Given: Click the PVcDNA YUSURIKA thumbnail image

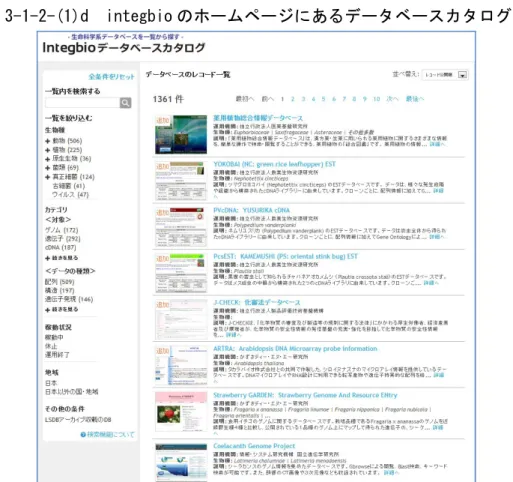Looking at the screenshot, I should [181, 227].
